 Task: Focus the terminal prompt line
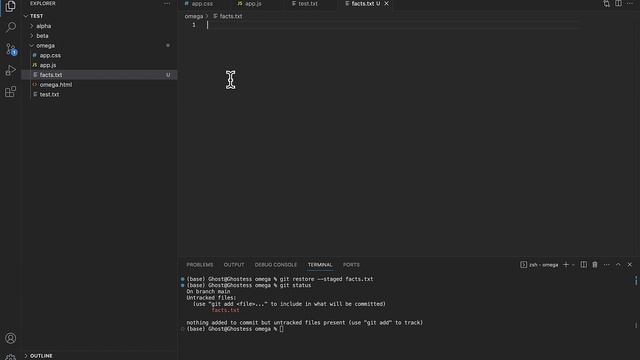tap(235, 329)
